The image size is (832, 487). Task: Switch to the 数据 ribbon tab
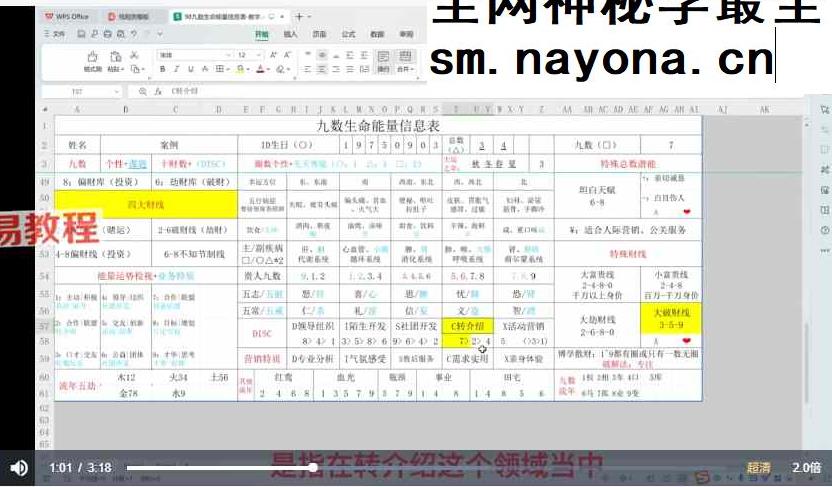377,34
